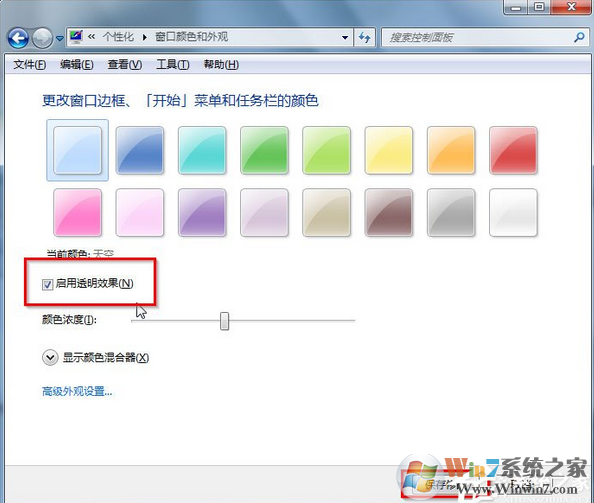Click the refresh button beside address bar

click(x=364, y=37)
